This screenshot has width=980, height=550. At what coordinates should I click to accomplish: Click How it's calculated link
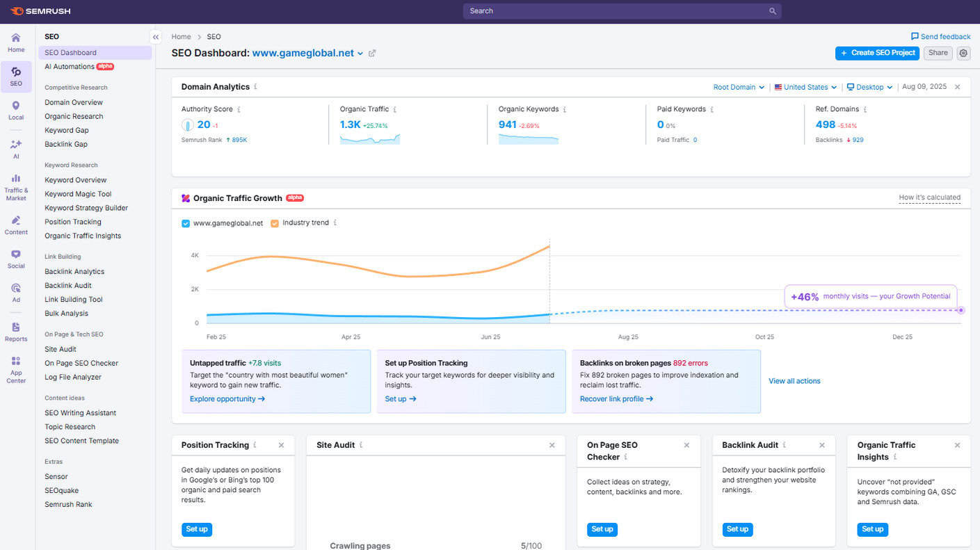coord(929,198)
